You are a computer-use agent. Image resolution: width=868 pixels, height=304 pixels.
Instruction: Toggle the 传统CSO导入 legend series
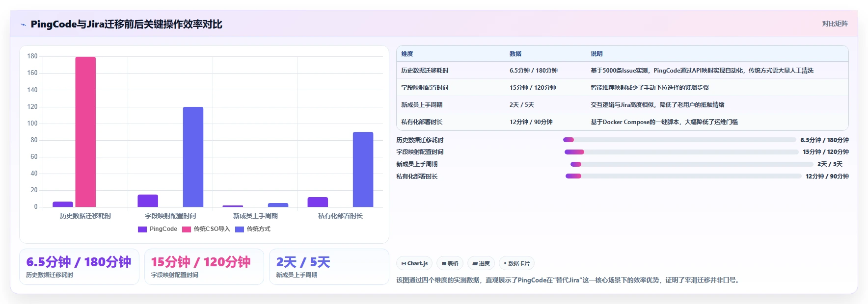point(206,229)
